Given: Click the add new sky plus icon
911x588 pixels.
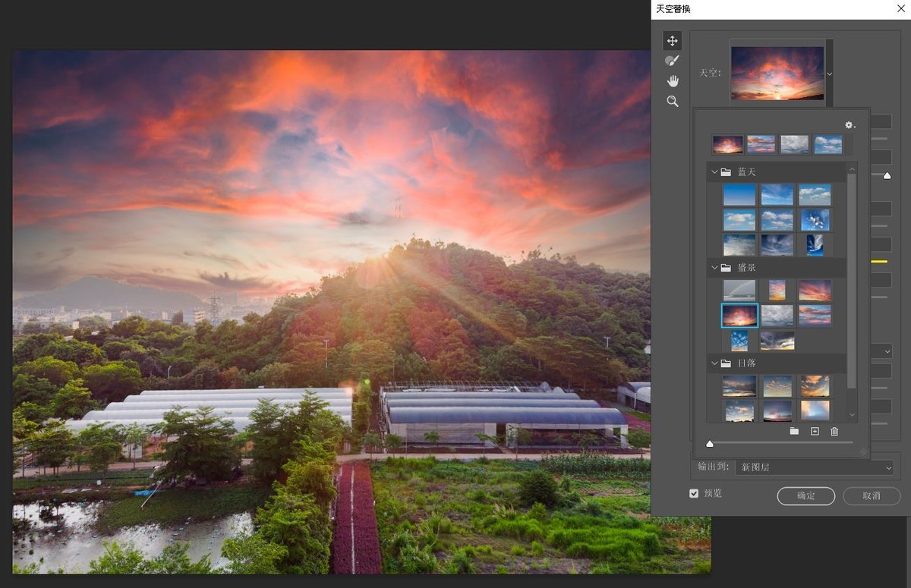Looking at the screenshot, I should [x=815, y=431].
